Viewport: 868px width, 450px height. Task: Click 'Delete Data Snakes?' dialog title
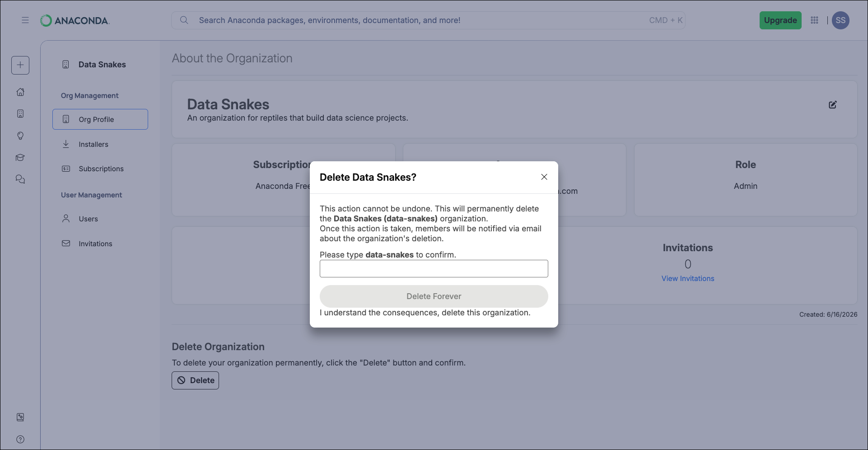click(x=368, y=177)
